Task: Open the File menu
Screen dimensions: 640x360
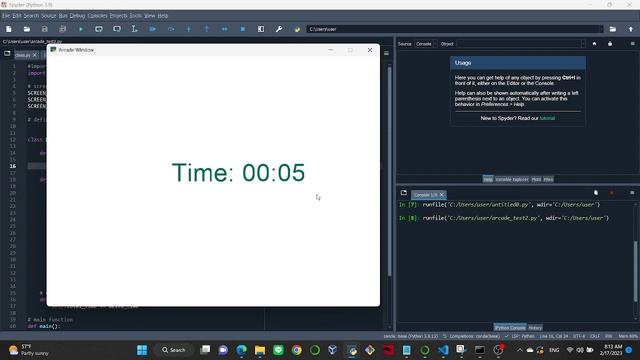Action: 6,16
